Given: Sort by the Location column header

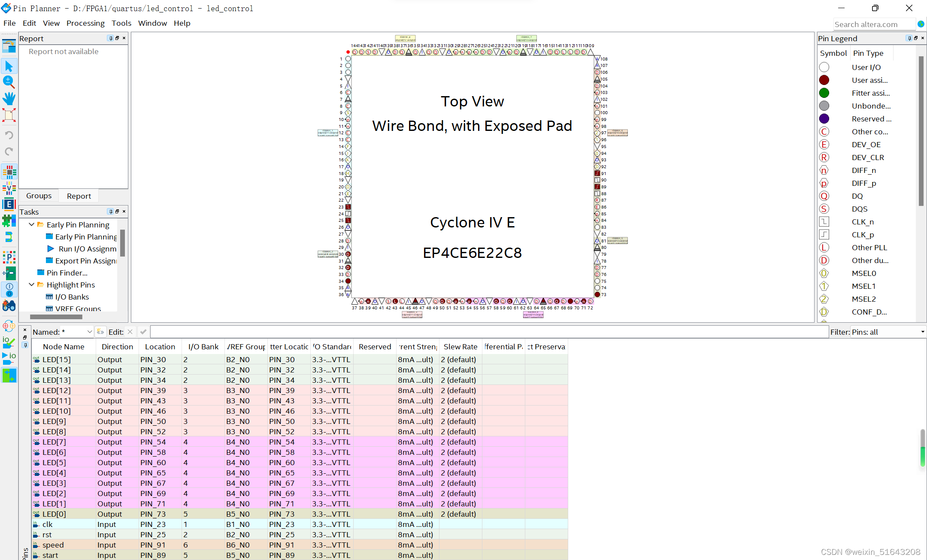Looking at the screenshot, I should pyautogui.click(x=160, y=347).
